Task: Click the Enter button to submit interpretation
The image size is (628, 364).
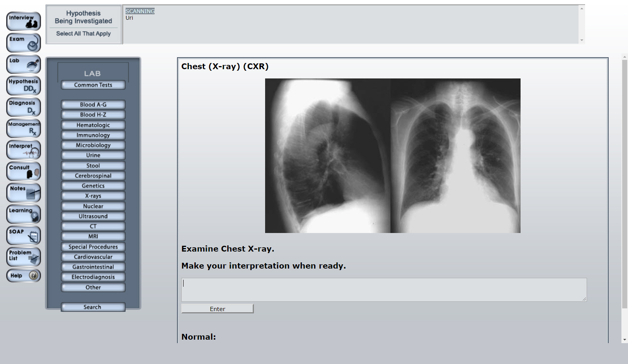Action: click(218, 309)
